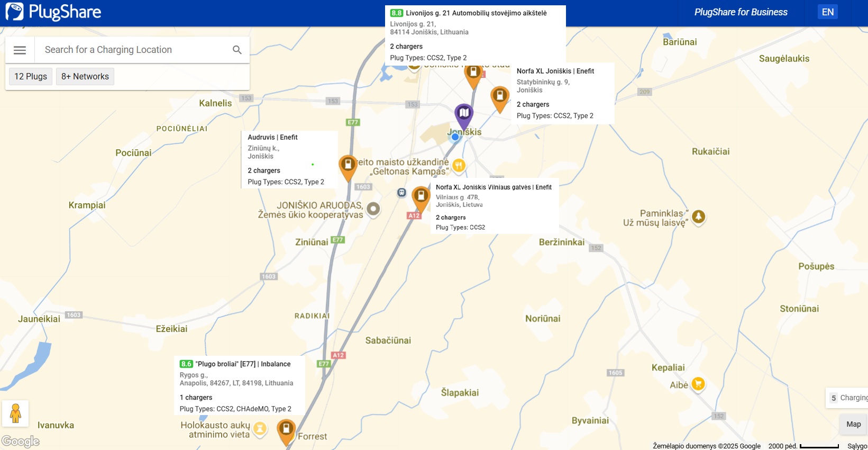Click the Map type button
Screen dimensions: 868x450
(x=853, y=424)
